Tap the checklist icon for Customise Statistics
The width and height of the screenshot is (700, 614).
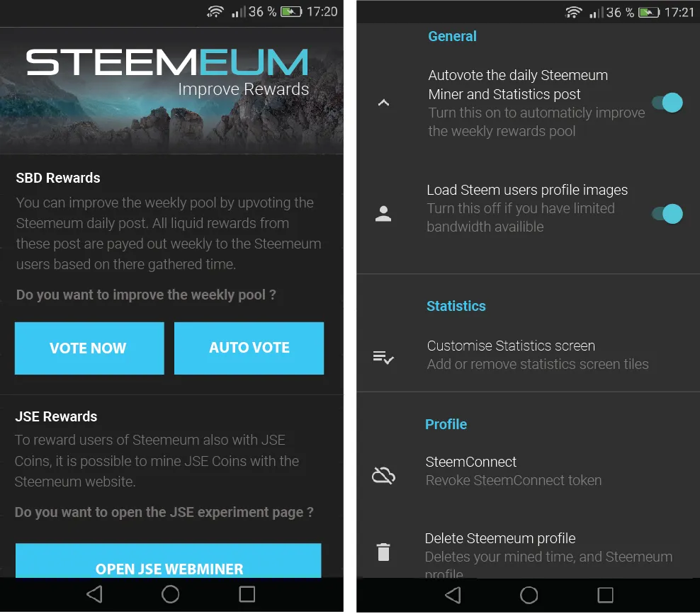click(x=383, y=358)
